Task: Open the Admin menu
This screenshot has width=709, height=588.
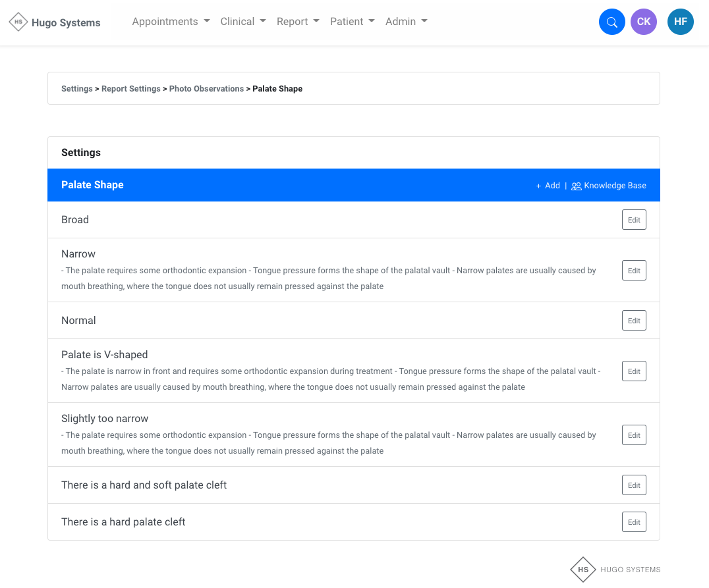Action: pyautogui.click(x=406, y=22)
